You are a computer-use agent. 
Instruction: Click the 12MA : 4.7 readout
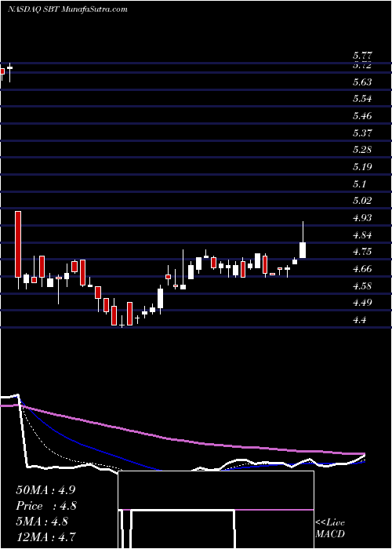coord(45,536)
